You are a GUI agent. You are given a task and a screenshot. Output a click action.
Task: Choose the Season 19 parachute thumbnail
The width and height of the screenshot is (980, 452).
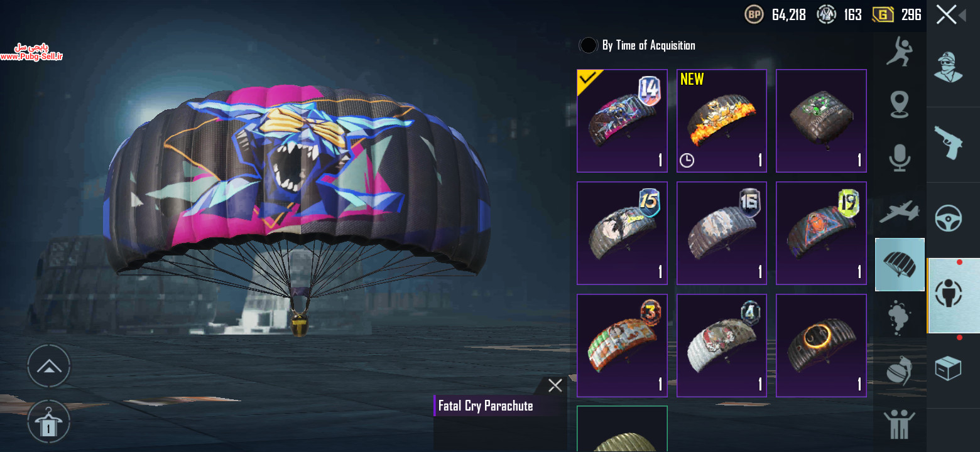pyautogui.click(x=821, y=233)
